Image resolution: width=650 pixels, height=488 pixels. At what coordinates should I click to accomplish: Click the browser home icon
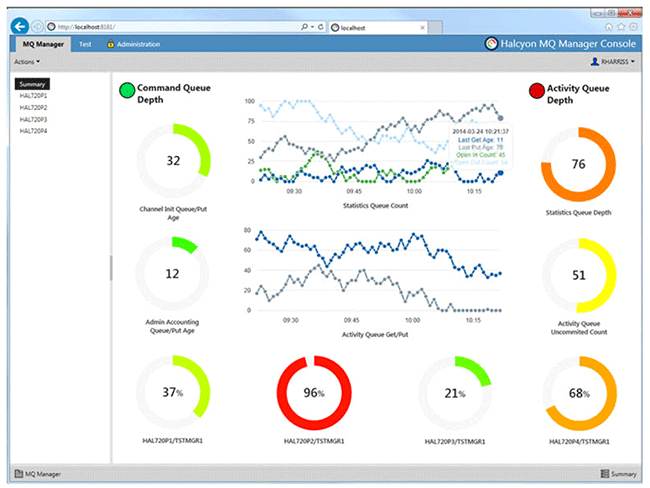coord(609,27)
